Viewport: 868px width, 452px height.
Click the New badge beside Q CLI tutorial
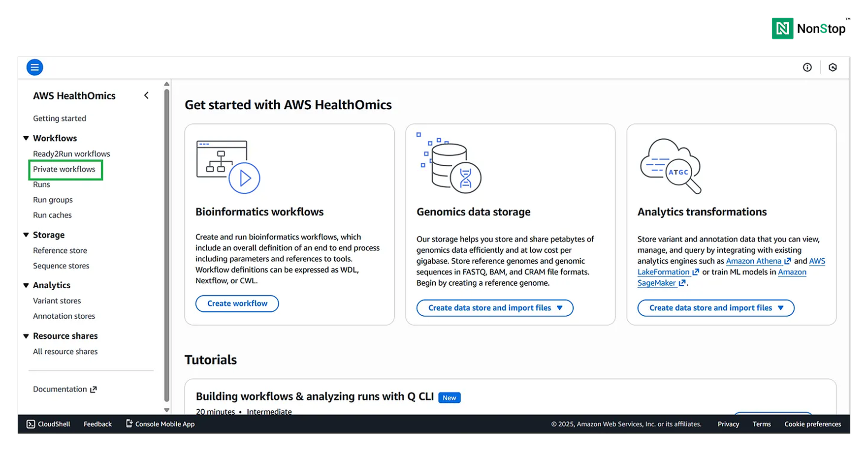click(x=450, y=398)
